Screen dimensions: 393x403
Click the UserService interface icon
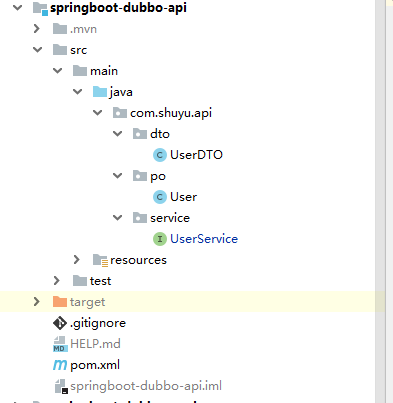click(x=160, y=239)
